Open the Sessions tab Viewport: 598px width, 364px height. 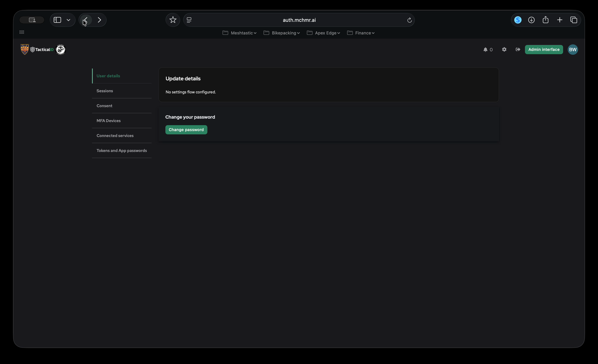pyautogui.click(x=122, y=91)
